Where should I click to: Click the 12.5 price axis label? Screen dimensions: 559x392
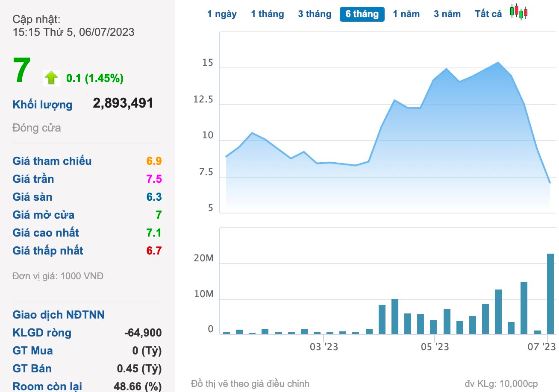[203, 99]
